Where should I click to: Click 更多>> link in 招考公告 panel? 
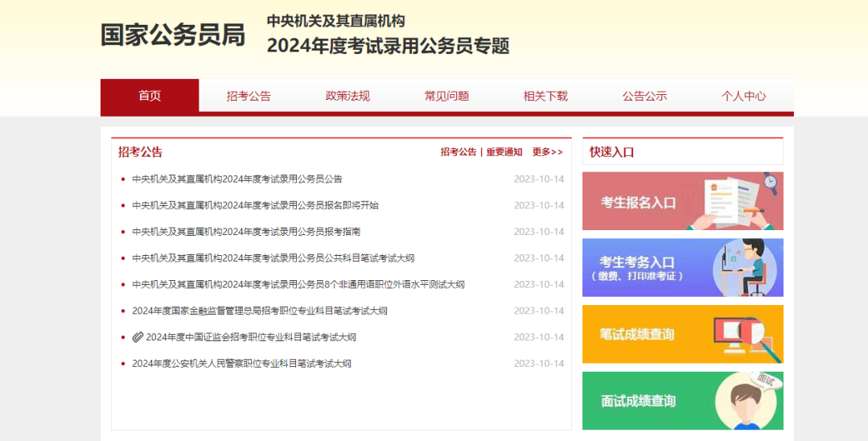tap(548, 152)
